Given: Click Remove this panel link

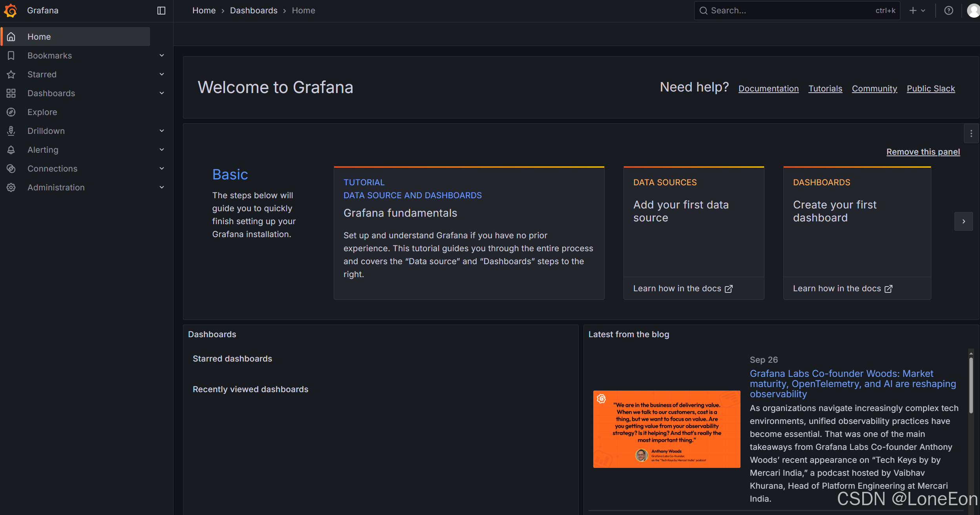Looking at the screenshot, I should (x=923, y=152).
